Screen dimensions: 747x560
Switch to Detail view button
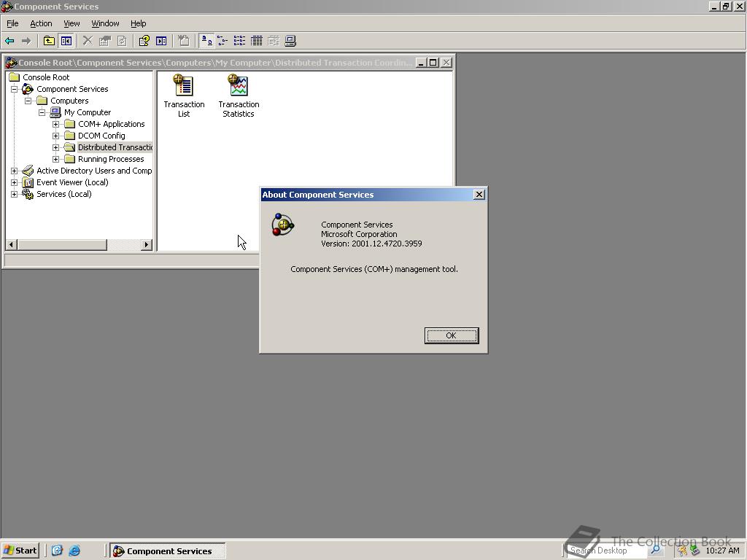coord(256,41)
